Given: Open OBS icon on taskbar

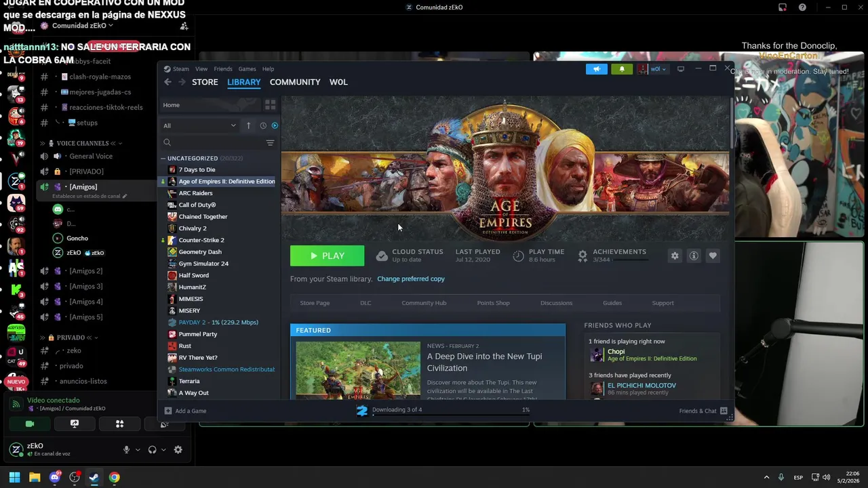Looking at the screenshot, I should pos(75,477).
